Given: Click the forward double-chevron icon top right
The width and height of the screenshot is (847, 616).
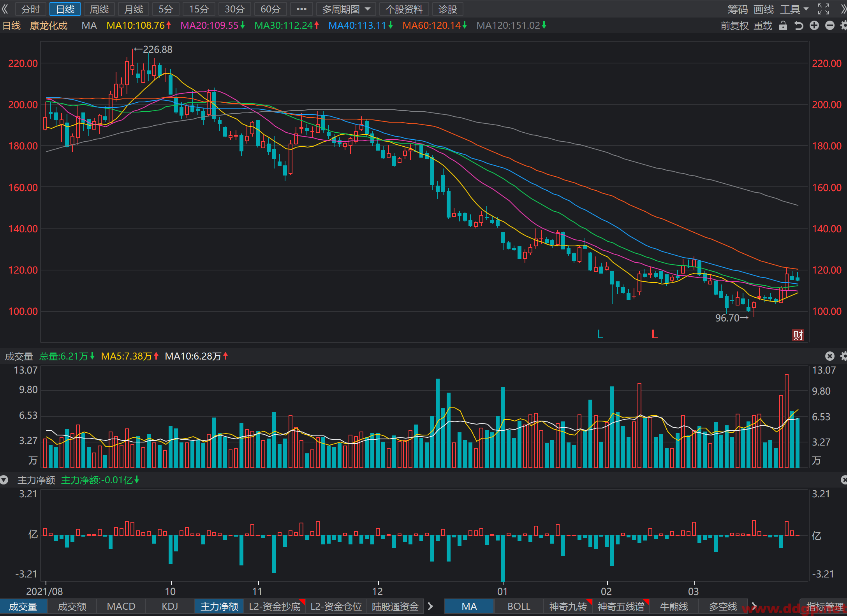Looking at the screenshot, I should [x=843, y=9].
